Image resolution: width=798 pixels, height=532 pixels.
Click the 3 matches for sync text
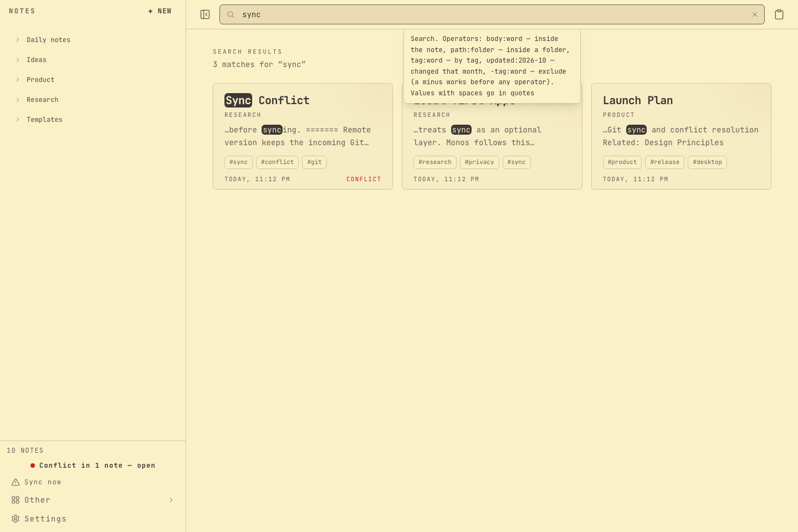(x=259, y=65)
